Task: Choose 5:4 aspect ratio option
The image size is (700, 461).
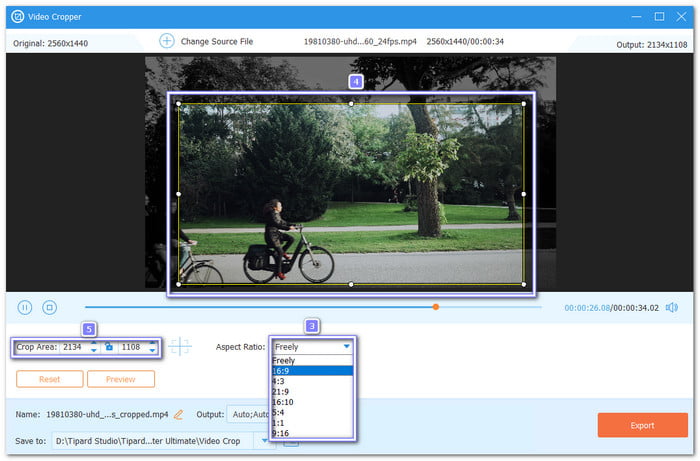Action: tap(312, 412)
